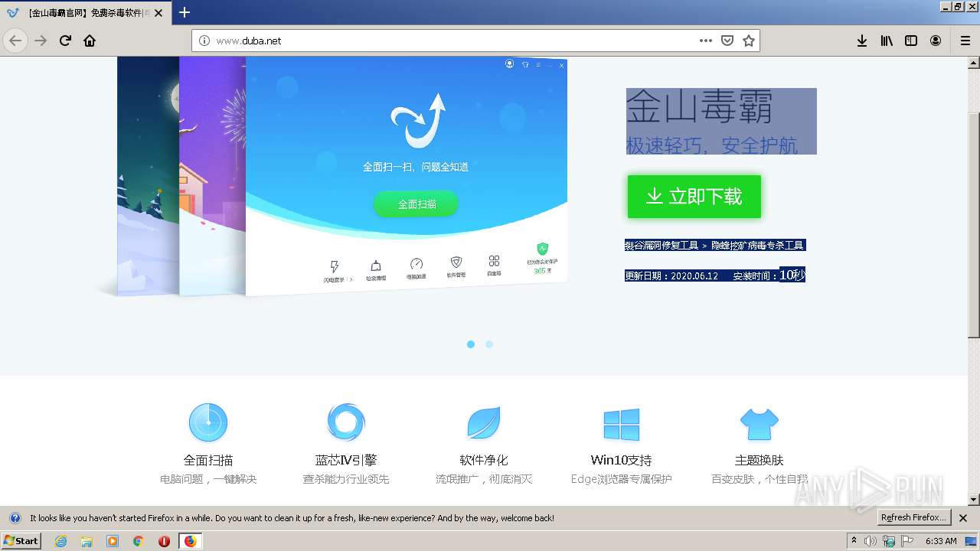Select the first carousel dot
Viewport: 980px width, 551px height.
pos(471,344)
